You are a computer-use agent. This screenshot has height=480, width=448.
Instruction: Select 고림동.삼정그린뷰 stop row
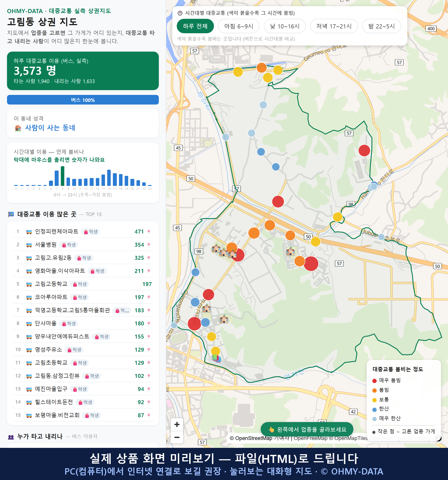click(x=83, y=376)
